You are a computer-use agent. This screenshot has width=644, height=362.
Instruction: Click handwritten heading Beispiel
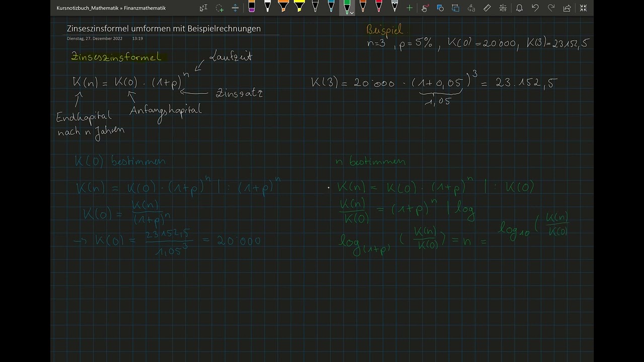pos(385,30)
